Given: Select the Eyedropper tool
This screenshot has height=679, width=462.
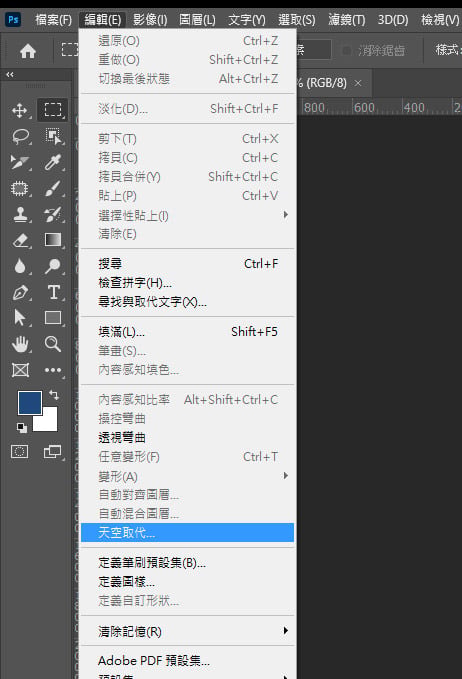Looking at the screenshot, I should tap(53, 162).
